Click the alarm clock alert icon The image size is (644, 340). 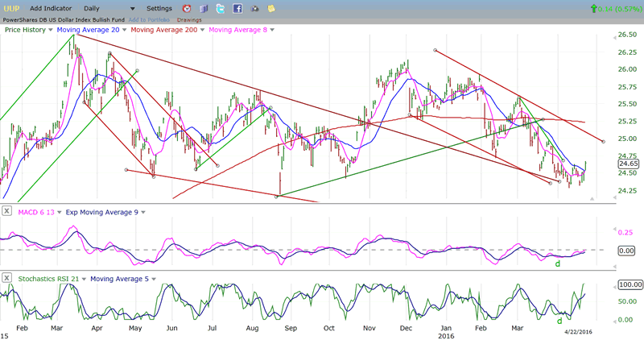(186, 9)
